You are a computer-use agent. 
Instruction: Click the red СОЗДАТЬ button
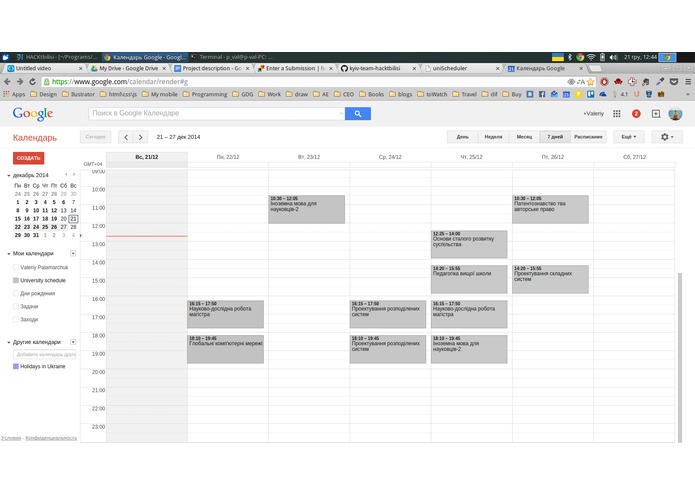pos(28,158)
